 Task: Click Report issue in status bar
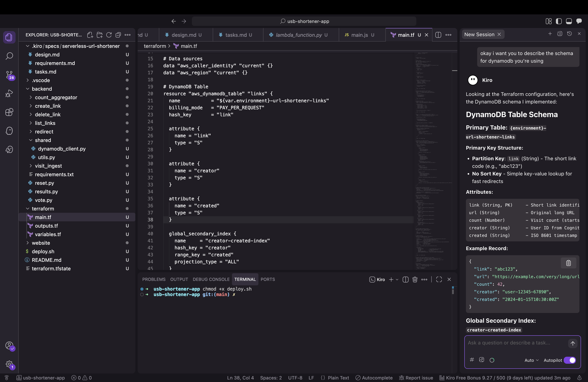tap(416, 378)
